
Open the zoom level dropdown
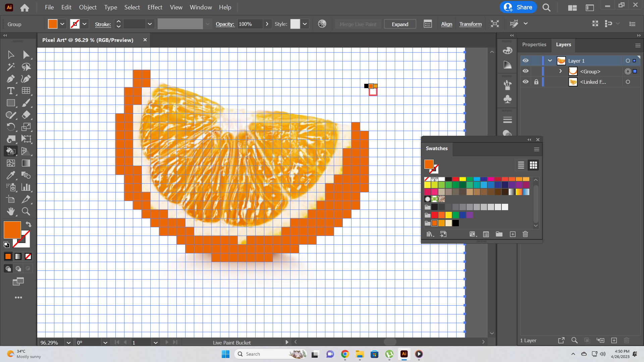click(x=68, y=343)
